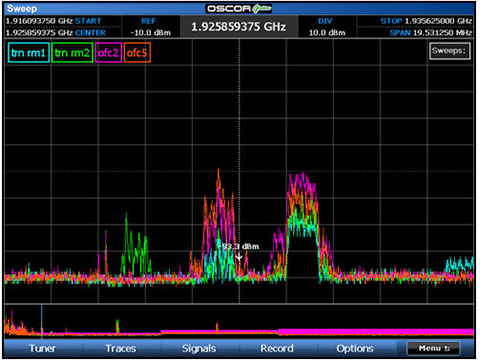480x360 pixels.
Task: Open the Record menu
Action: [277, 348]
